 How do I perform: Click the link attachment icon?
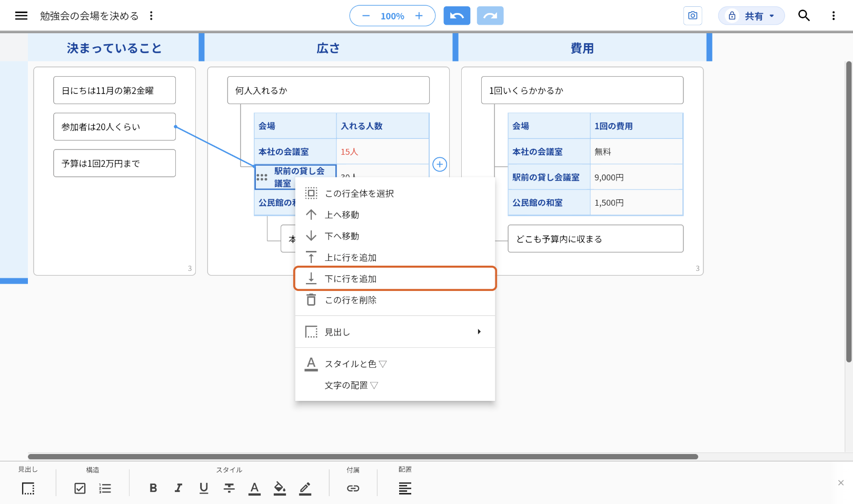[353, 488]
